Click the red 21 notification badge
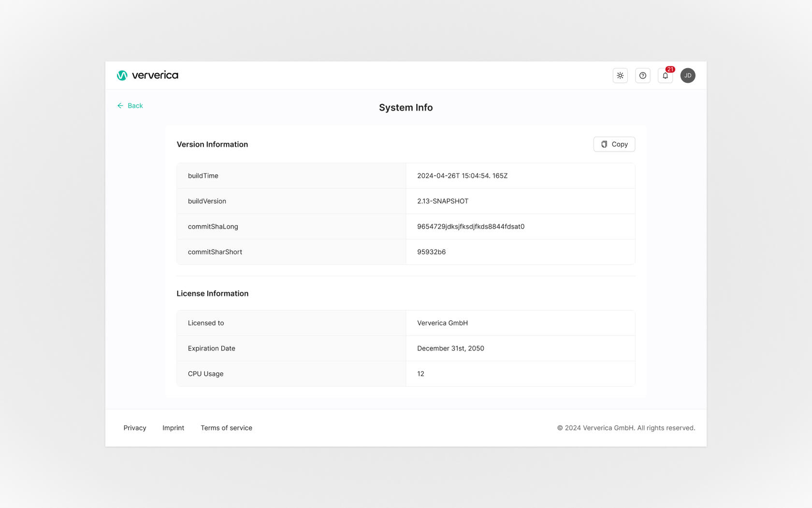The height and width of the screenshot is (508, 812). [x=670, y=69]
